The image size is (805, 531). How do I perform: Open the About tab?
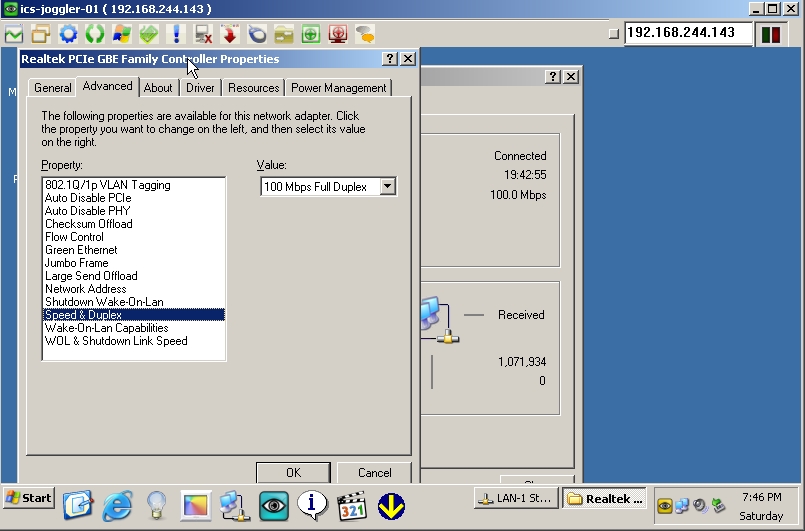[158, 88]
